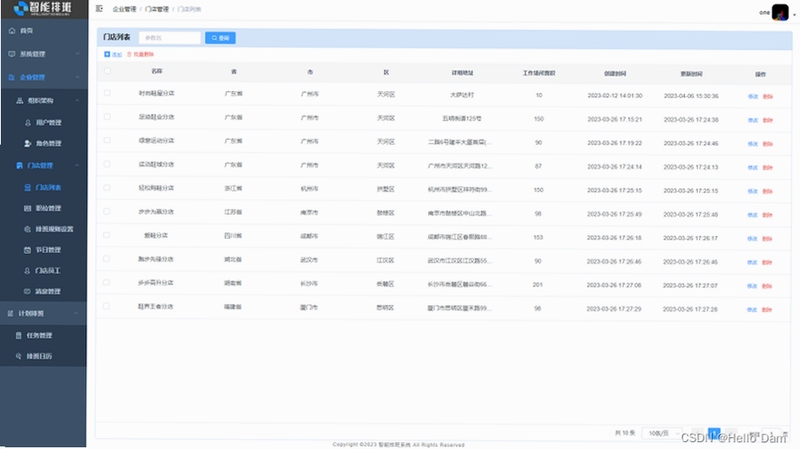Image resolution: width=800 pixels, height=449 pixels.
Task: Check the 江苏省 南京市 row checkbox
Action: point(107,211)
